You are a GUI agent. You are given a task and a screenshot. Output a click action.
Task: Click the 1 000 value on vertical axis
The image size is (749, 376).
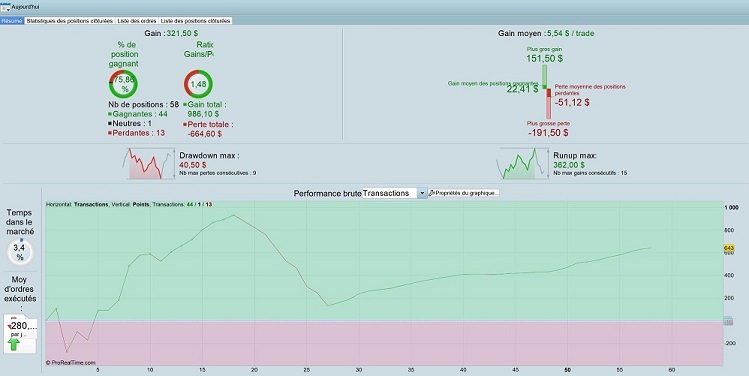[x=732, y=208]
